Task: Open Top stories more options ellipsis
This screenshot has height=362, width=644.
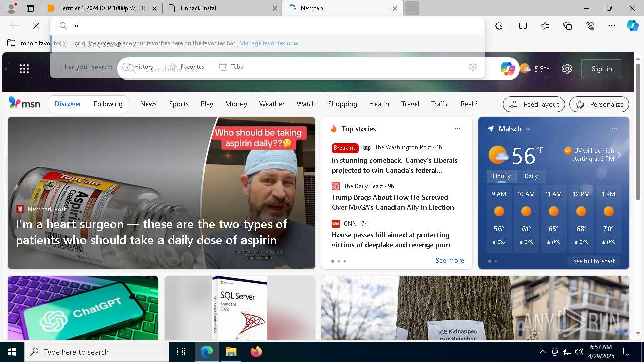Action: tap(457, 129)
